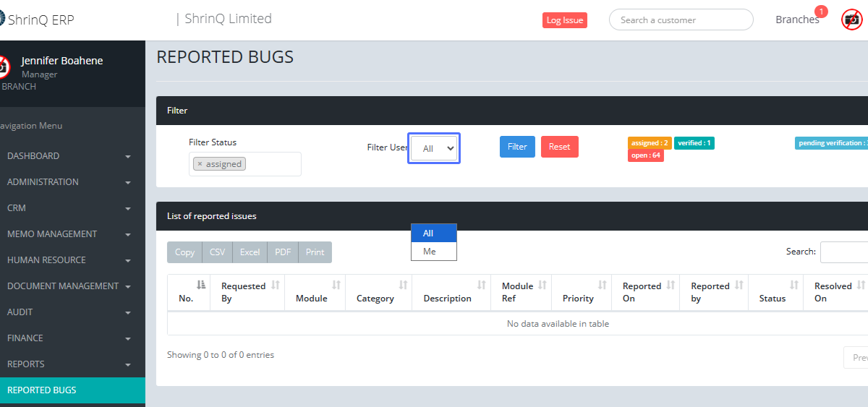Click the Log Issue button
Viewport: 868px width, 407px height.
click(564, 20)
